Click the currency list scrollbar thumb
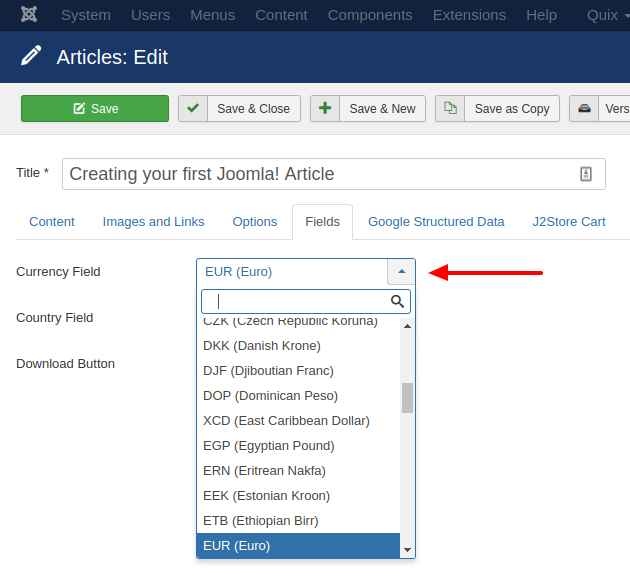This screenshot has height=577, width=630. 407,398
